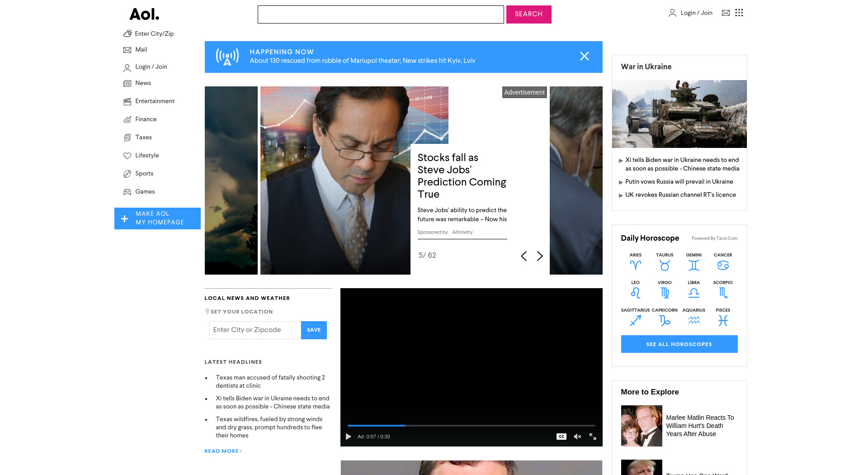Open the Texas wildfires headline
The image size is (868, 475).
(269, 427)
